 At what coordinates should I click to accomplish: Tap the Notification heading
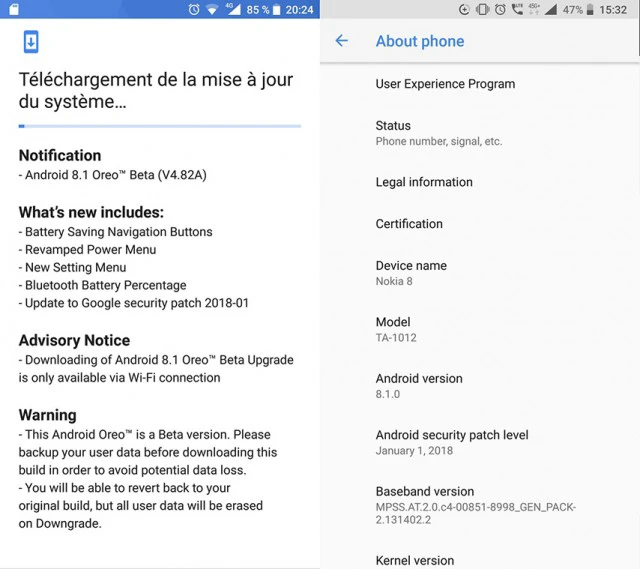pyautogui.click(x=60, y=156)
